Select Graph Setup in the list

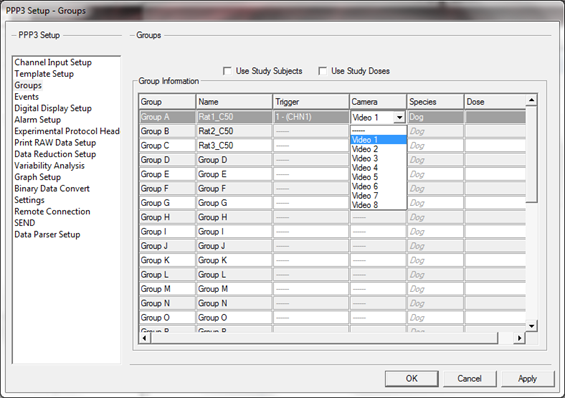click(x=37, y=177)
